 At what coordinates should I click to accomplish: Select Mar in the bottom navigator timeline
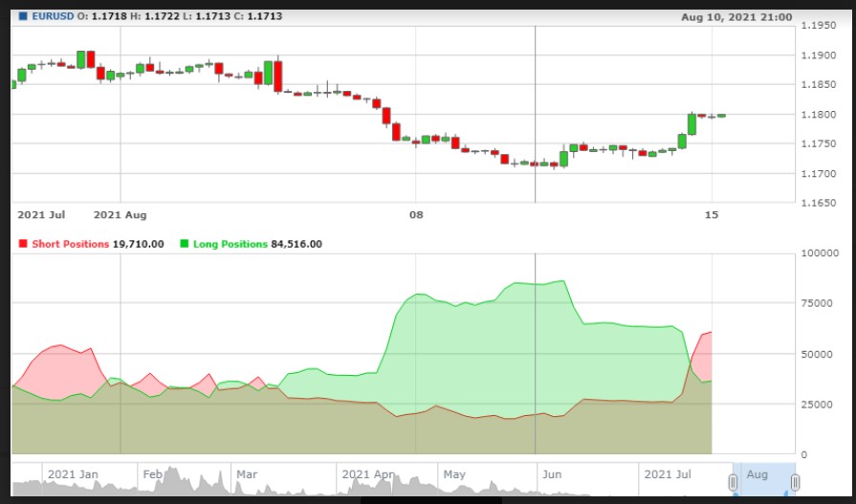coord(247,474)
